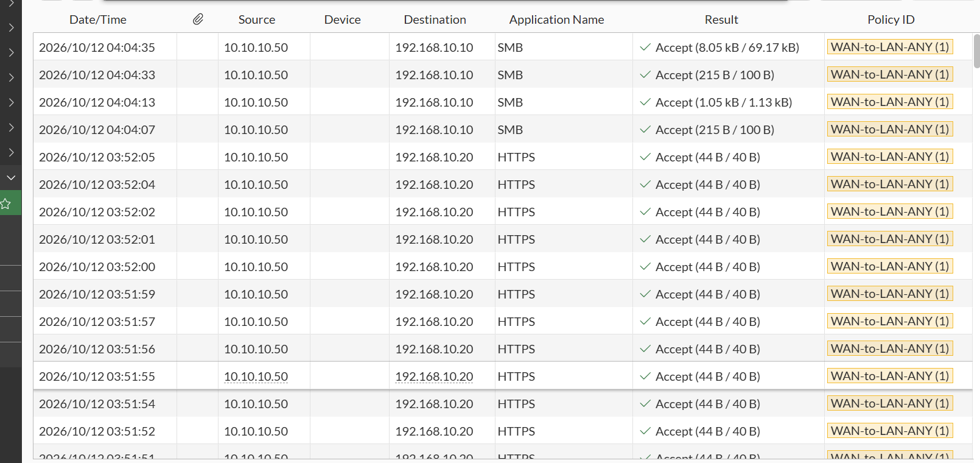Viewport: 980px width, 463px height.
Task: Click the accept checkmark in the 03:52:05 row
Action: click(645, 157)
